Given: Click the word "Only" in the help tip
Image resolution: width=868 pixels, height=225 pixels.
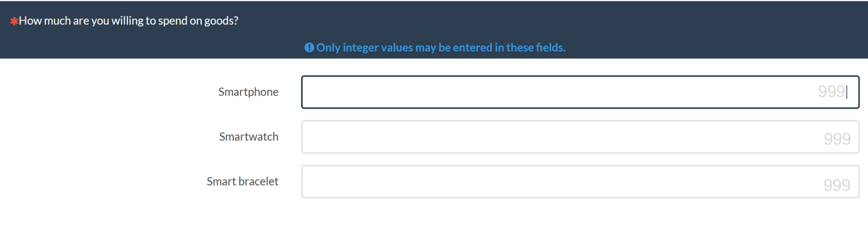Looking at the screenshot, I should point(328,47).
